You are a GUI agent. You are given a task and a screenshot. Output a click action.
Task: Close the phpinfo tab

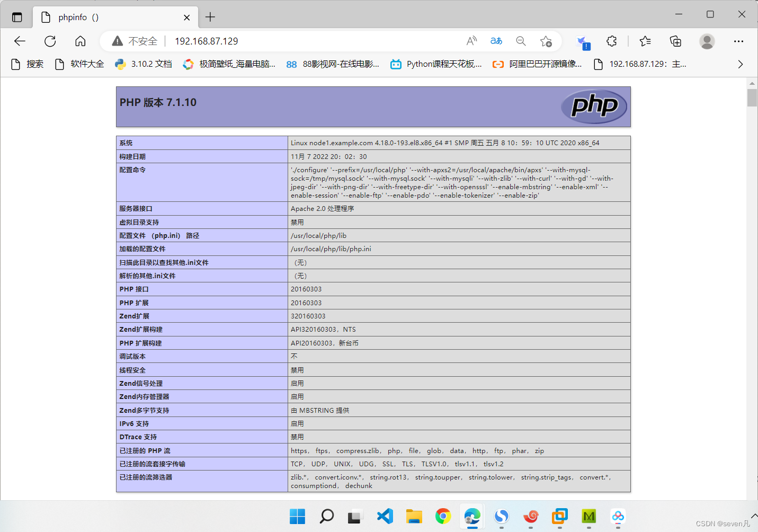click(187, 17)
